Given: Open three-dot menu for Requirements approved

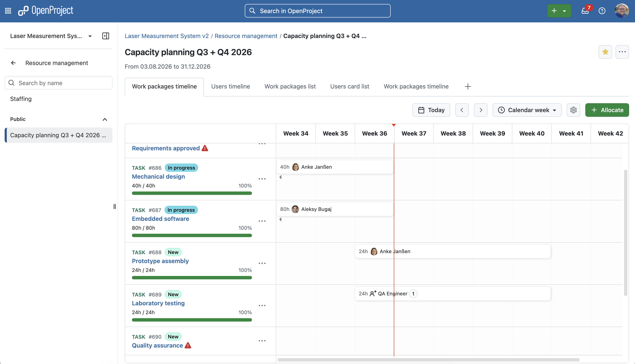Looking at the screenshot, I should click(262, 144).
